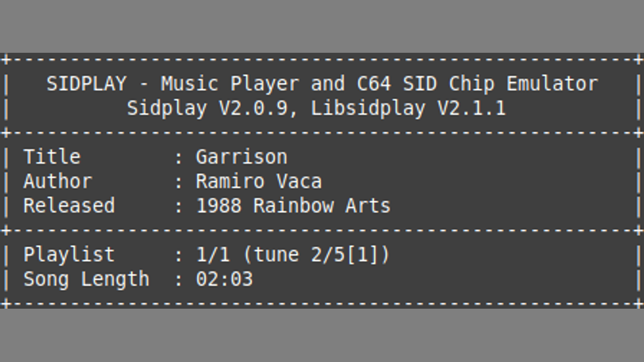Image resolution: width=644 pixels, height=362 pixels.
Task: Click the top-right plus corner of border
Action: click(x=639, y=59)
